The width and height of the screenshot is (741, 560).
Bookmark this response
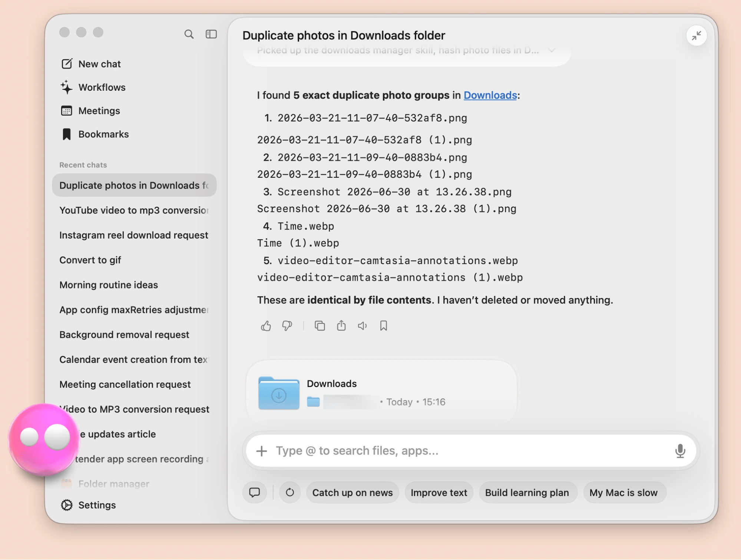383,326
